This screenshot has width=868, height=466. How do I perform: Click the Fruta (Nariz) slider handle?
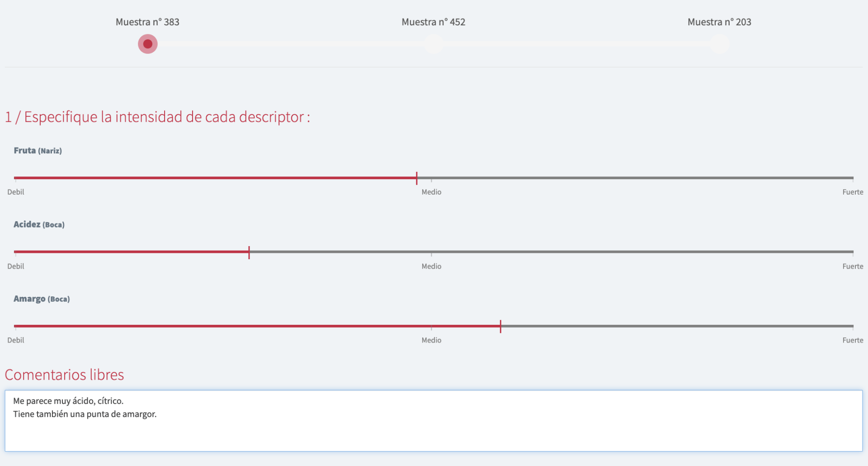(416, 178)
